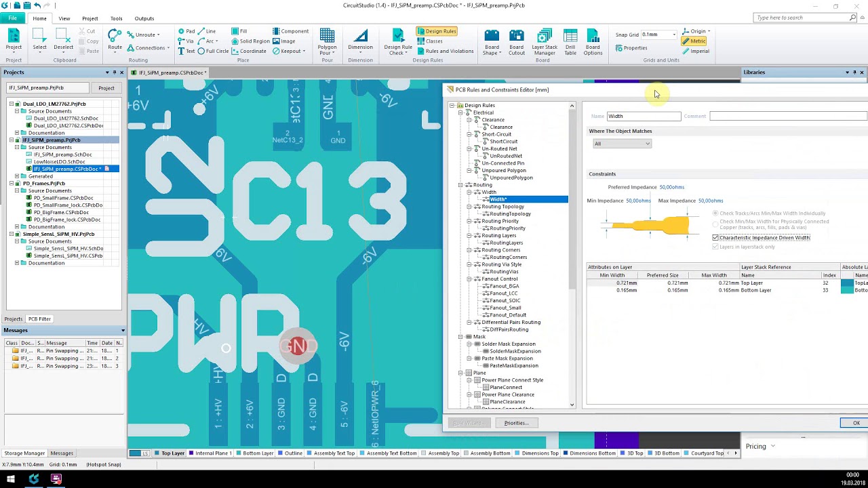Open the Project ribbon button
868x488 pixels.
pos(14,39)
